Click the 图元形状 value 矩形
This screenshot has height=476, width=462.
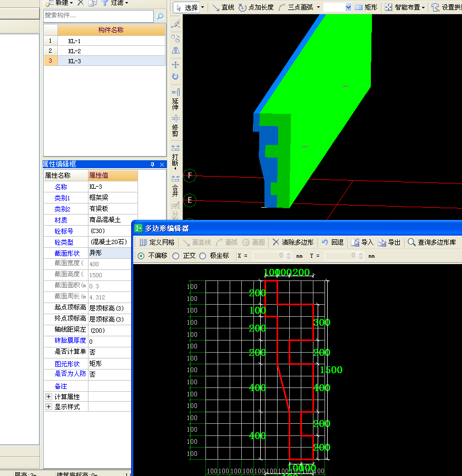[110, 364]
